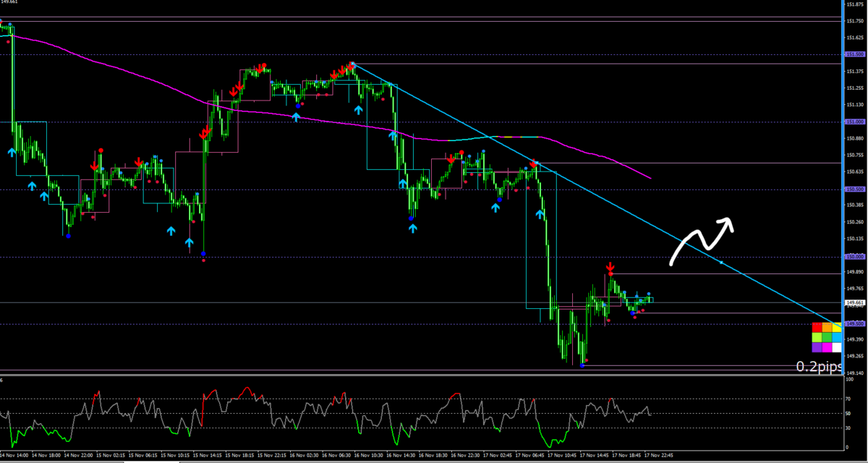
Task: Click RSI level 50 on indicator scale
Action: (x=849, y=413)
